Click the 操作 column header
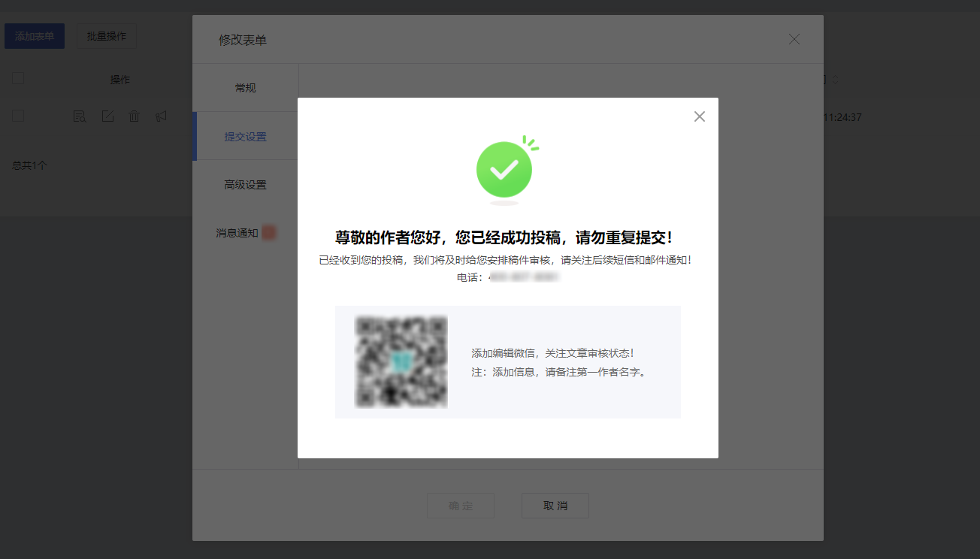Viewport: 980px width, 559px height. tap(120, 80)
